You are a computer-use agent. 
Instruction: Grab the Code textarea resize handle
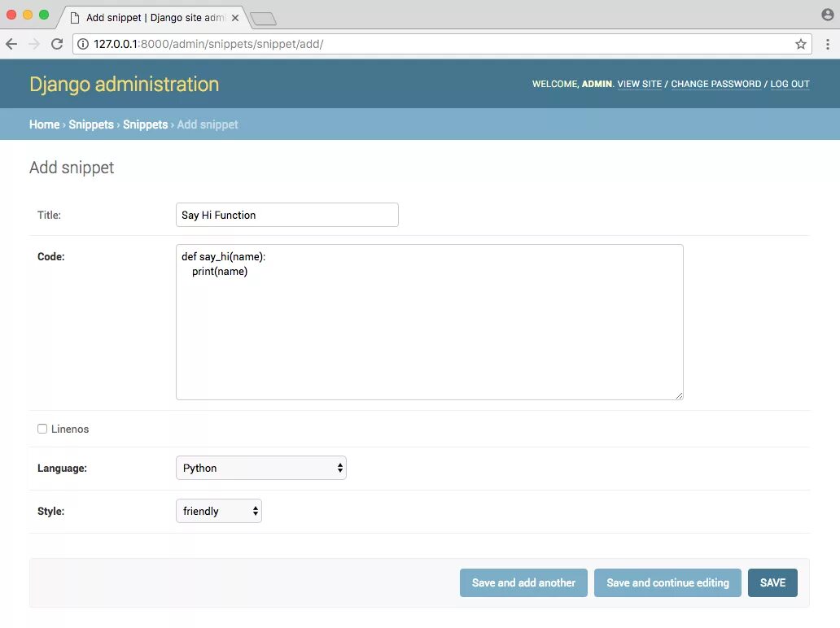[x=679, y=395]
